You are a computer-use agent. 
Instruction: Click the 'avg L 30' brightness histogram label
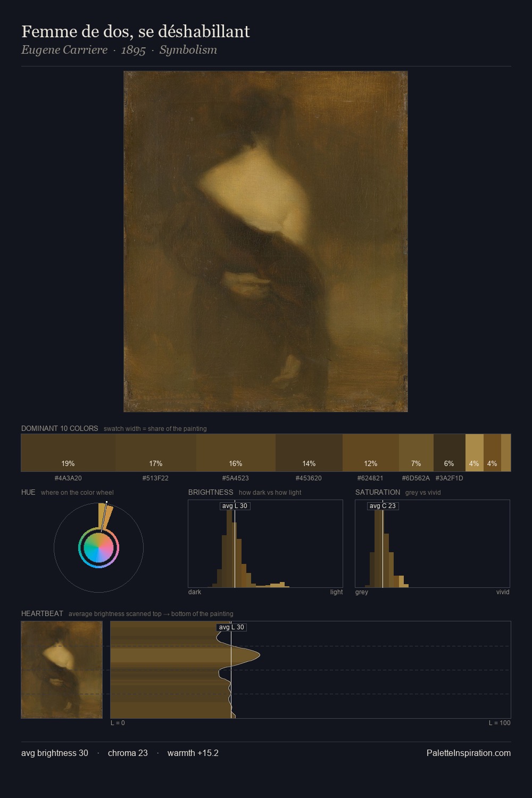[x=235, y=506]
